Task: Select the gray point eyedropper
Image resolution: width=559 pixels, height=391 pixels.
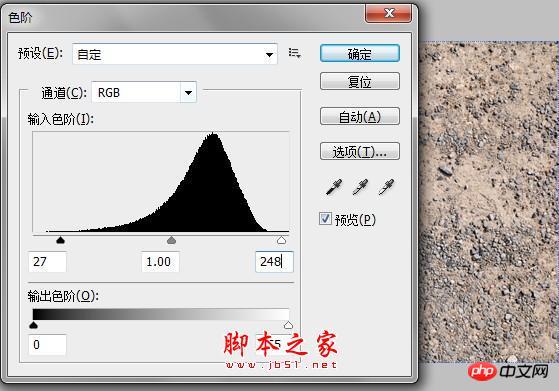Action: 360,187
